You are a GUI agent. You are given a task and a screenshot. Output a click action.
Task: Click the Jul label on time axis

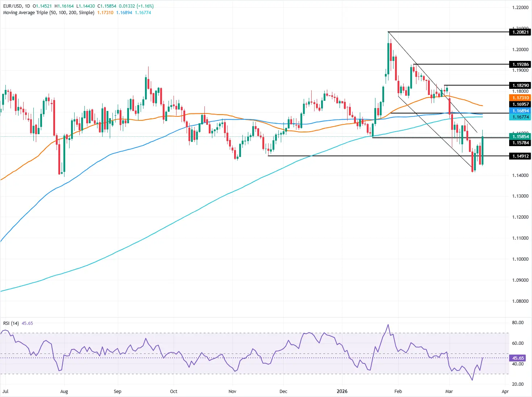(5, 392)
